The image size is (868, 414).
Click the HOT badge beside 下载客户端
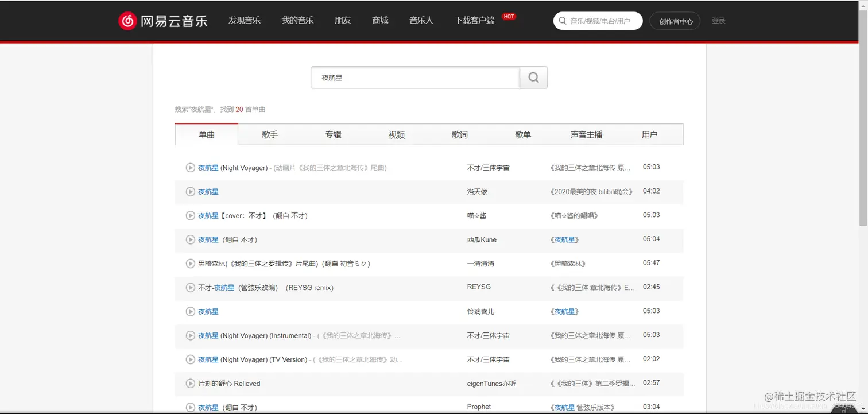[509, 17]
